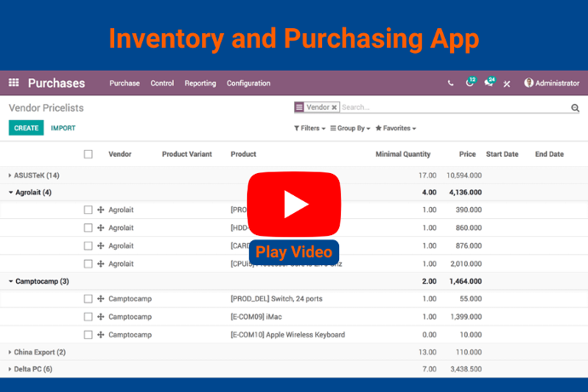Check the Agrolait 2,010.000 row checkbox
The image size is (588, 392).
click(88, 263)
